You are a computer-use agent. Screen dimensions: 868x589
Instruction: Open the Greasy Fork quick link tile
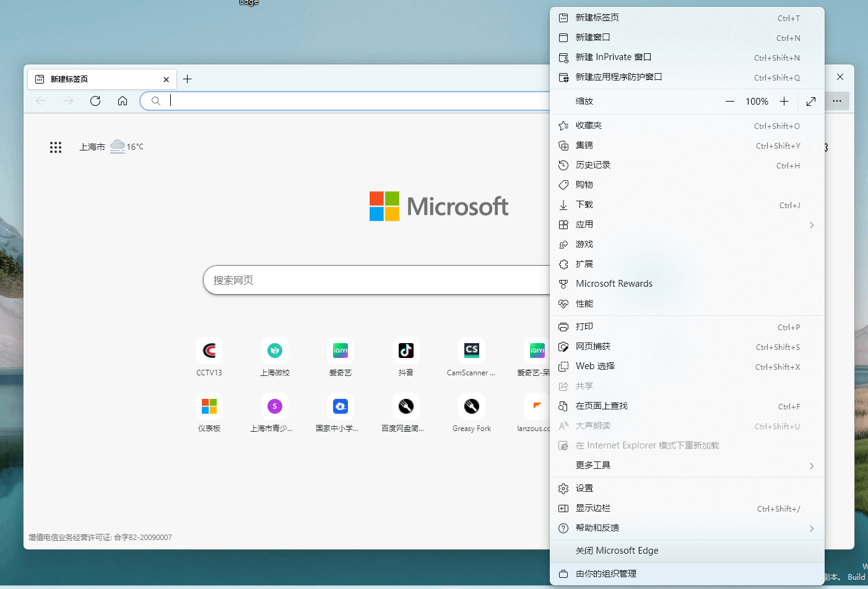point(472,412)
